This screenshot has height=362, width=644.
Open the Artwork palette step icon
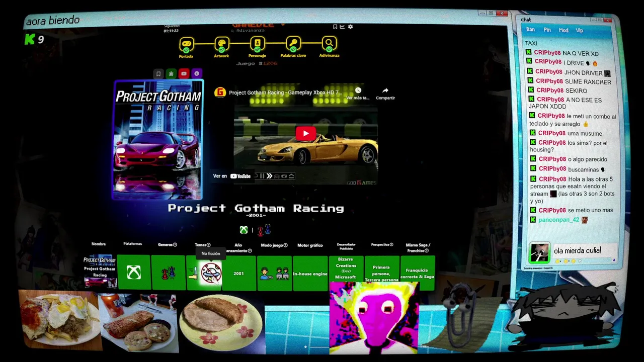pyautogui.click(x=221, y=44)
